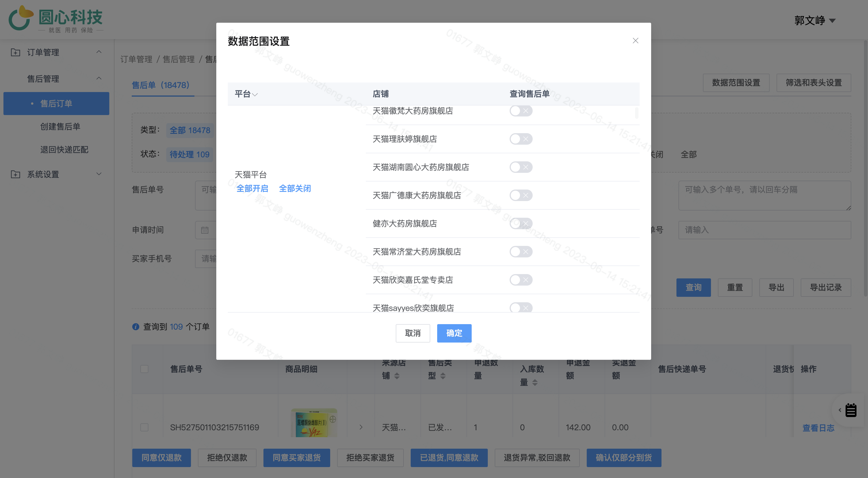Check the select-all checkbox in table header

(x=144, y=369)
